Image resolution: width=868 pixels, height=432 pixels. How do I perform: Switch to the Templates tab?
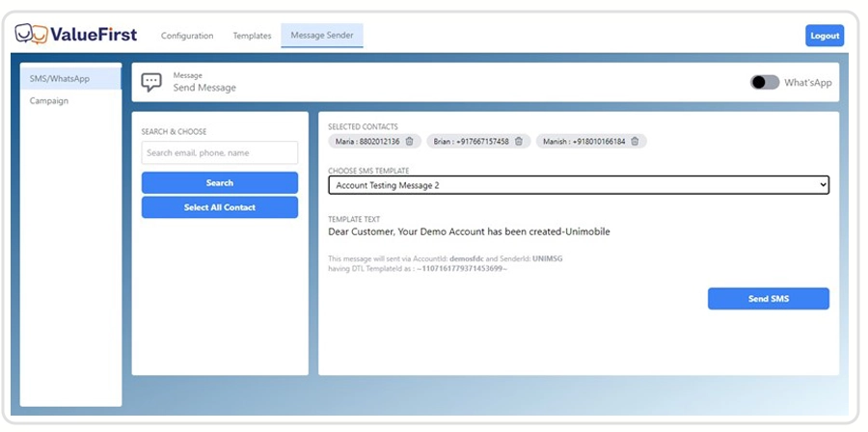(252, 36)
